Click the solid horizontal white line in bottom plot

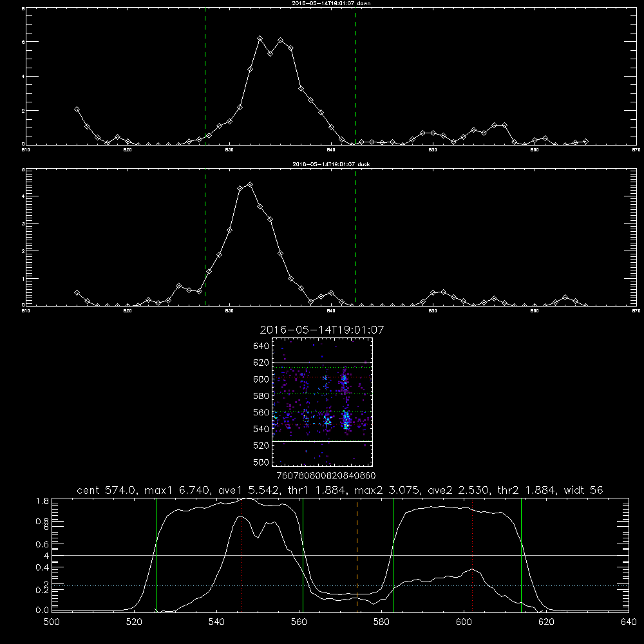click(x=340, y=555)
